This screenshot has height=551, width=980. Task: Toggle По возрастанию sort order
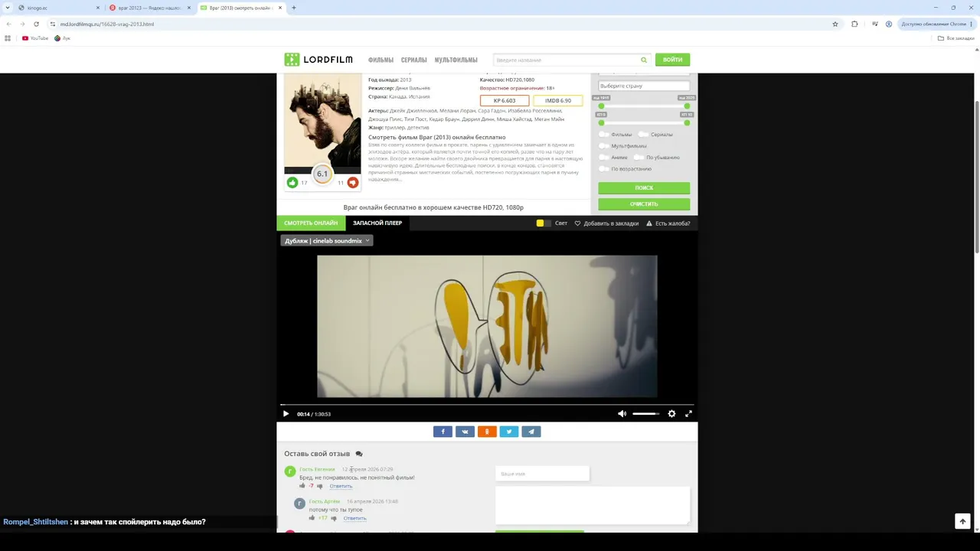[606, 169]
